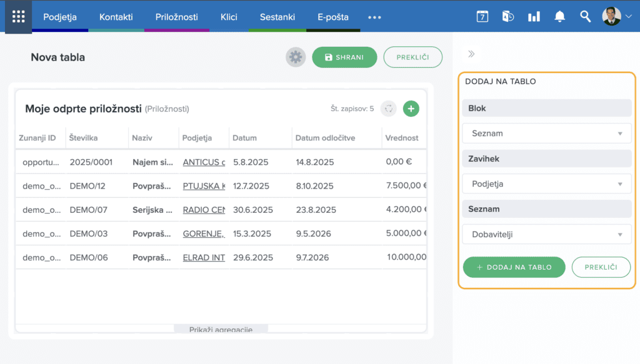Expand the Blok dropdown showing Seznam
Viewport: 640px width, 364px height.
[547, 134]
